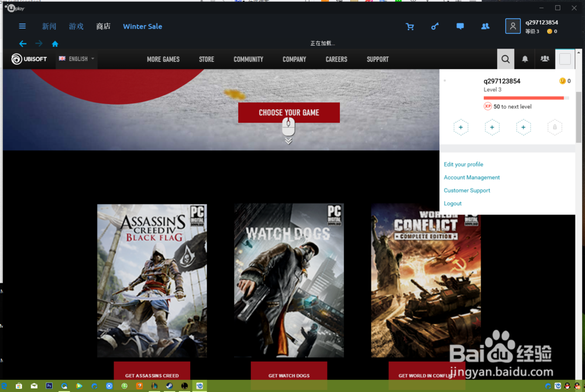Click the key activation icon
The width and height of the screenshot is (585, 392).
click(435, 26)
